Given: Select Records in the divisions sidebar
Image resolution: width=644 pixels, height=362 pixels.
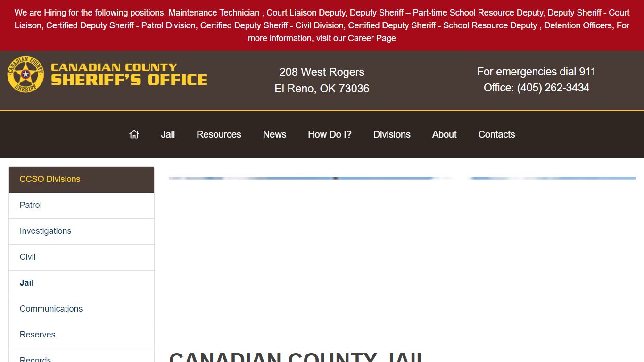Looking at the screenshot, I should tap(82, 355).
